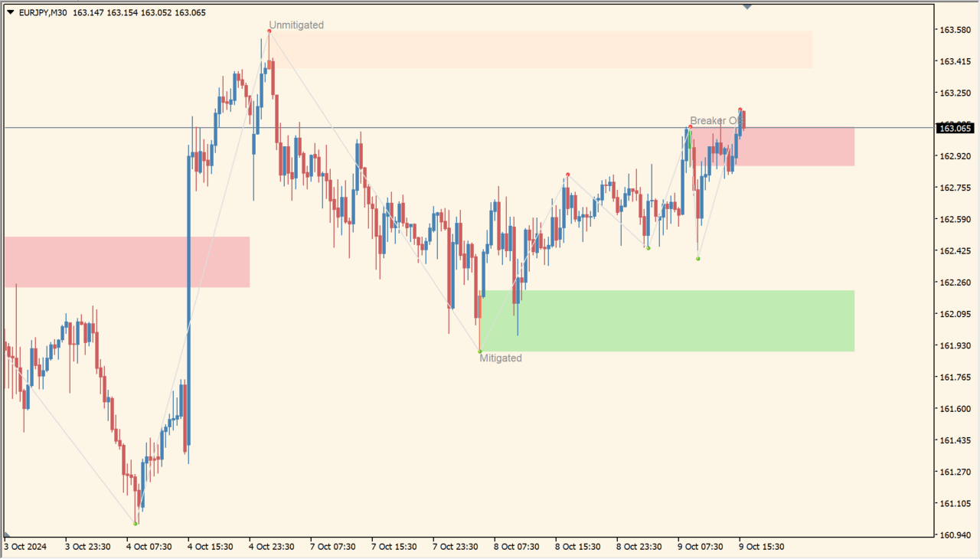Open the dropdown arrow beside EURJPY,M30
The image size is (980, 559).
point(10,12)
